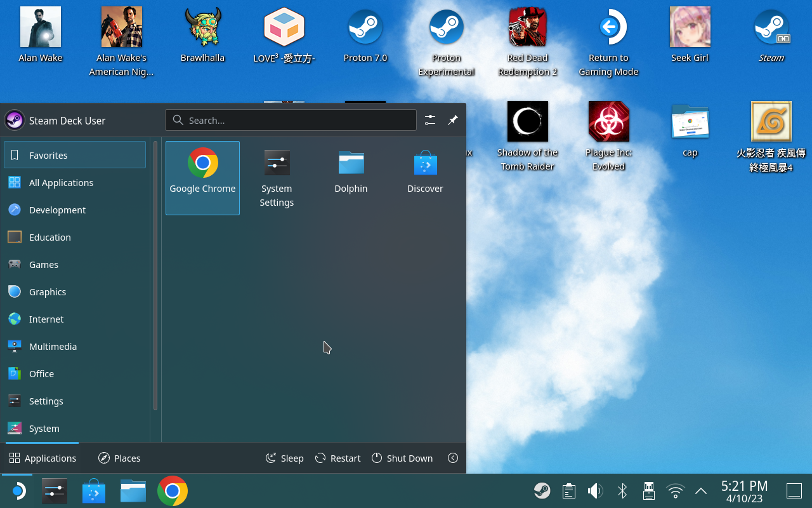
Task: Open the launcher configure settings icon
Action: pyautogui.click(x=430, y=120)
